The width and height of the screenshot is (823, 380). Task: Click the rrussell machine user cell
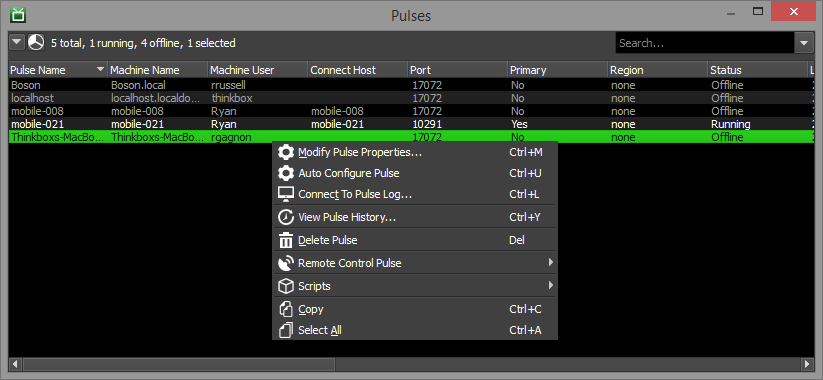click(258, 85)
